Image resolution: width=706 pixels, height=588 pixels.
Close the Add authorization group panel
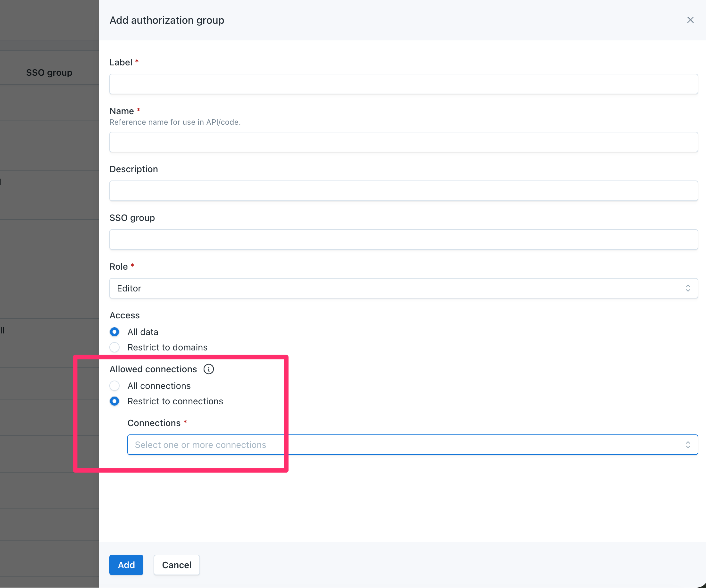click(690, 20)
